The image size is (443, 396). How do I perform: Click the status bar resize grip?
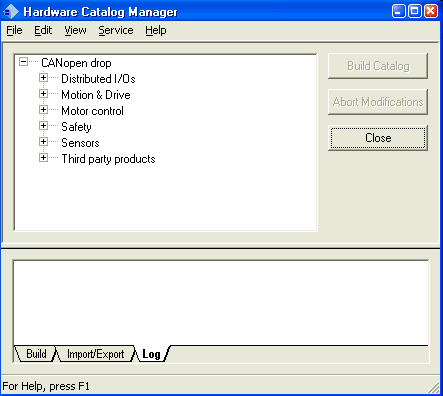click(x=434, y=387)
